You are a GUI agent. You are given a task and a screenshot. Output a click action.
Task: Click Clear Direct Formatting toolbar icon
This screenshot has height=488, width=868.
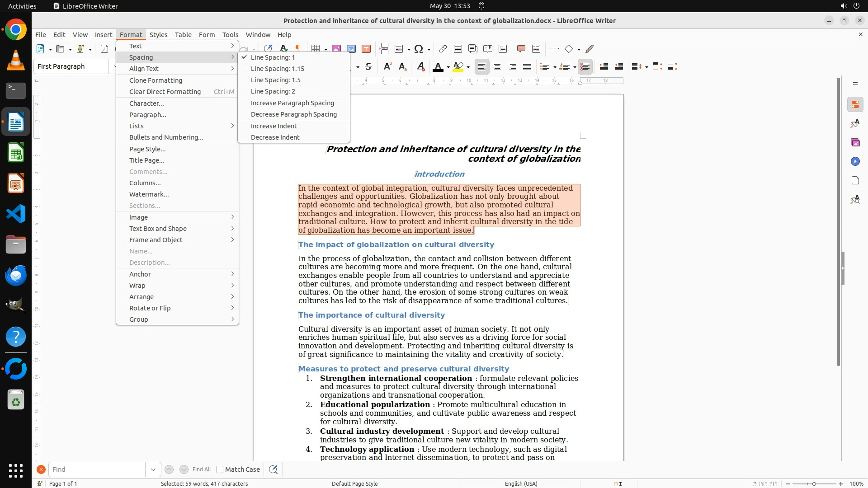421,67
